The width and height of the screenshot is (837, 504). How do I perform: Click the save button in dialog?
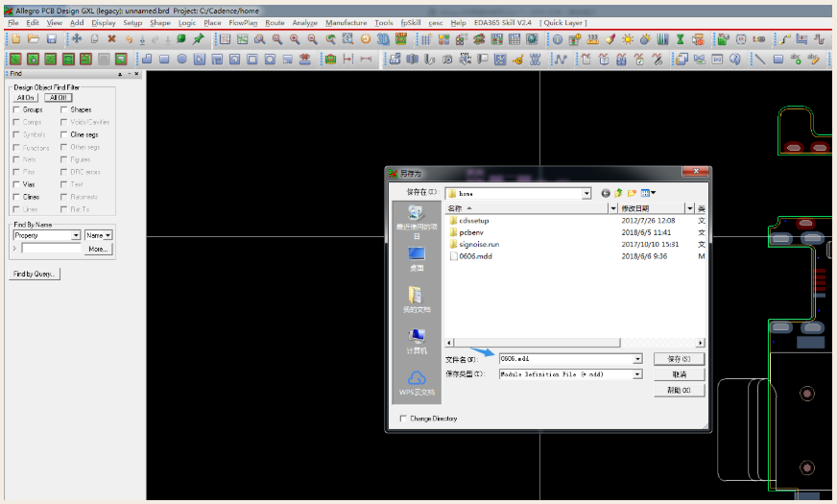pos(679,359)
